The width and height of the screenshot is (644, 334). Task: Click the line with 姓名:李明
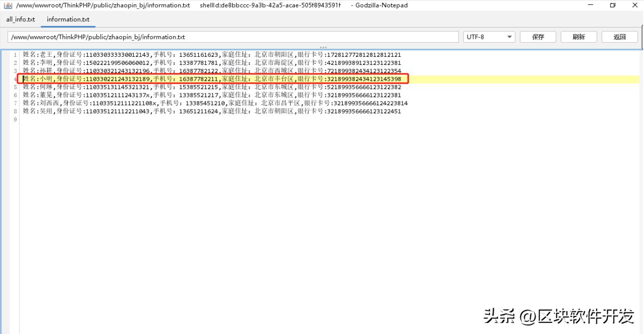pos(212,63)
